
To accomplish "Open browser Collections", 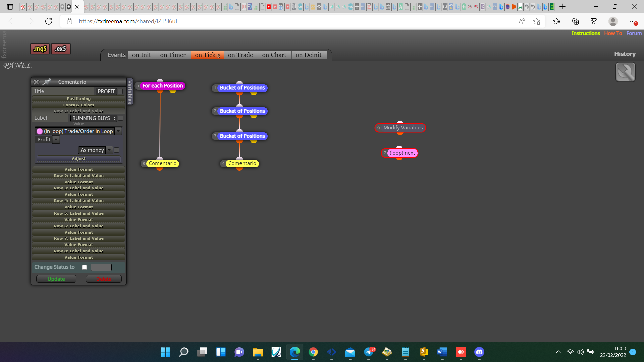I will (x=575, y=21).
